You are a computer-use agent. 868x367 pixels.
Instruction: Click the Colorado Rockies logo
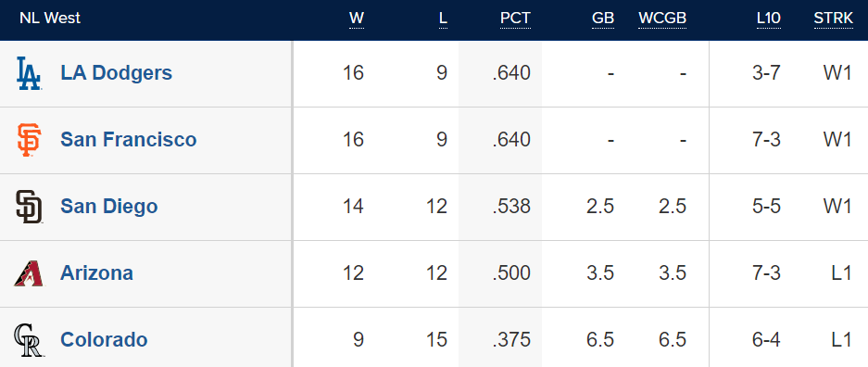[29, 340]
